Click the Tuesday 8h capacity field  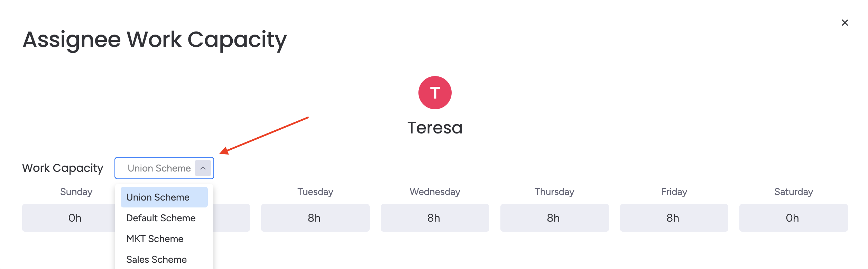pyautogui.click(x=315, y=218)
